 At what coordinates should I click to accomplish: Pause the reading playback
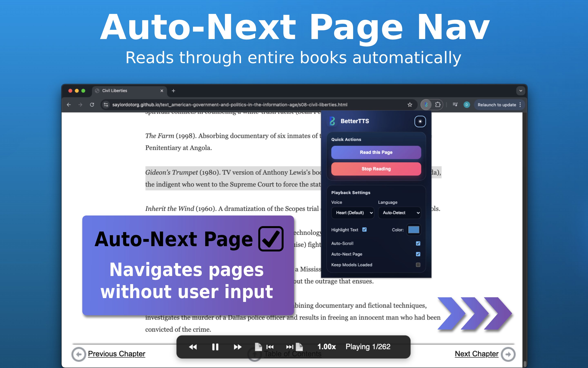coord(215,347)
